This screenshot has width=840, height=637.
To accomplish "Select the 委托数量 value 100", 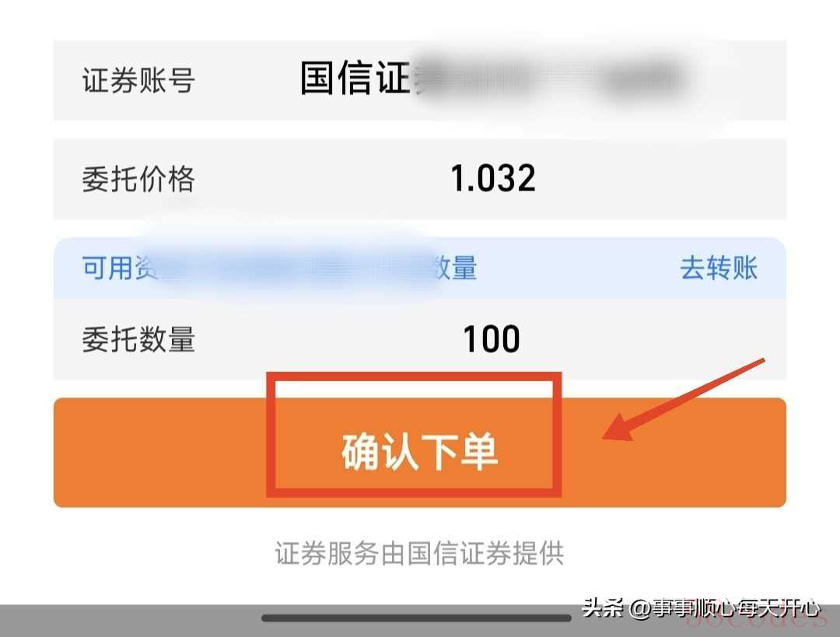I will click(492, 339).
